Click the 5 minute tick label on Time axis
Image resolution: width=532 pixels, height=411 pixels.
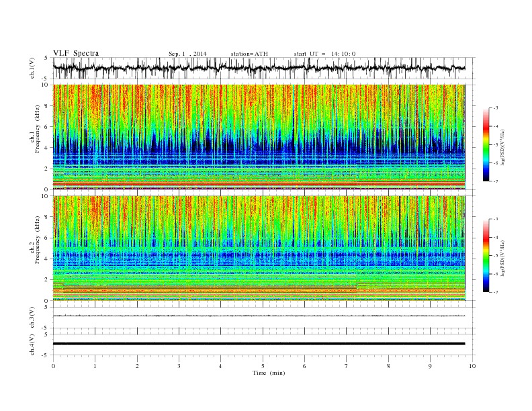tap(263, 366)
